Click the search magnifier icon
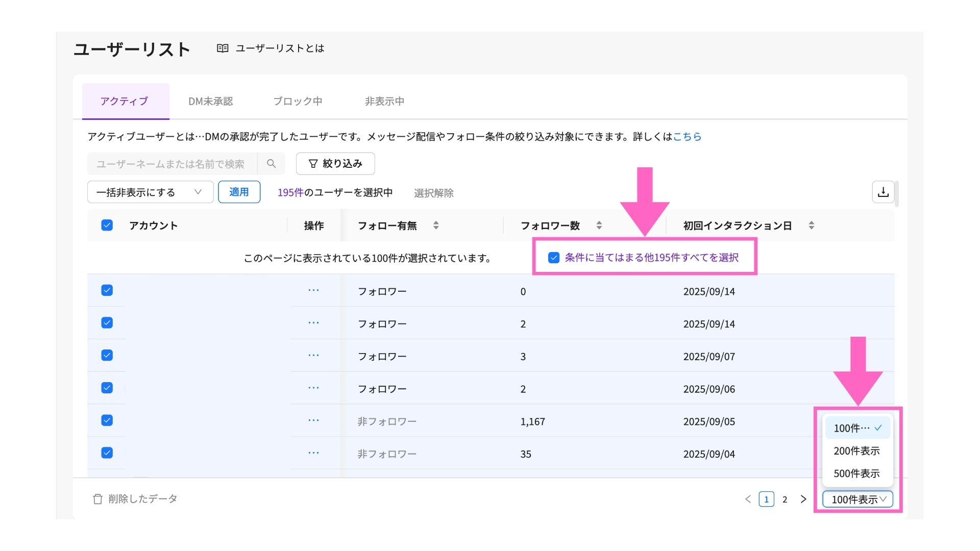Image resolution: width=980 pixels, height=551 pixels. [x=271, y=164]
